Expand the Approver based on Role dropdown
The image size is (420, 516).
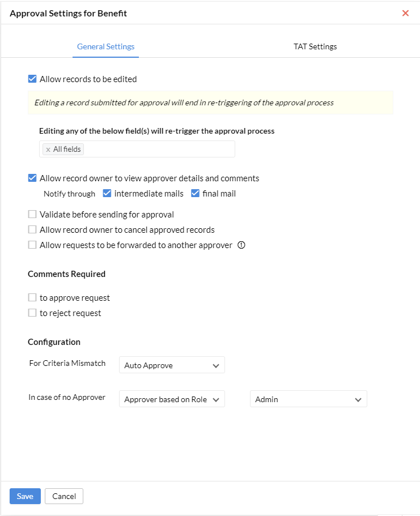172,399
